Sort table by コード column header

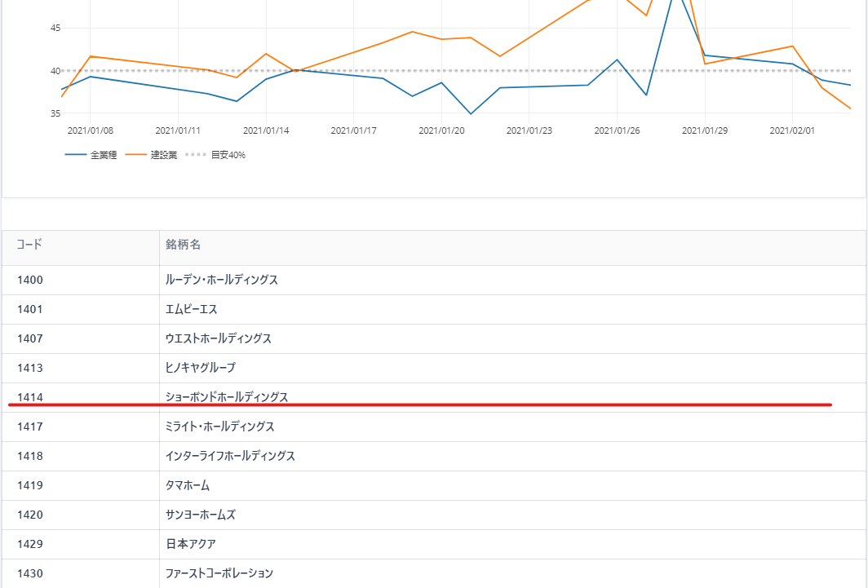tap(29, 245)
